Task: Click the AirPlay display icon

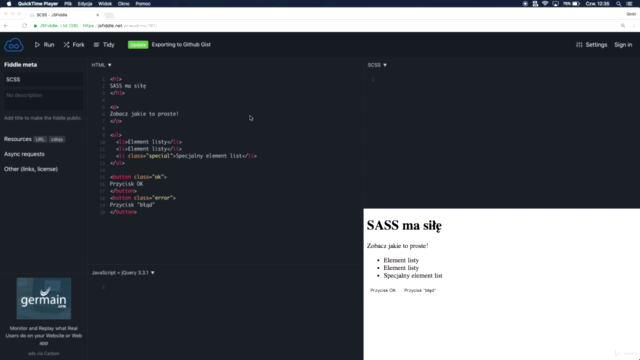Action: [556, 4]
